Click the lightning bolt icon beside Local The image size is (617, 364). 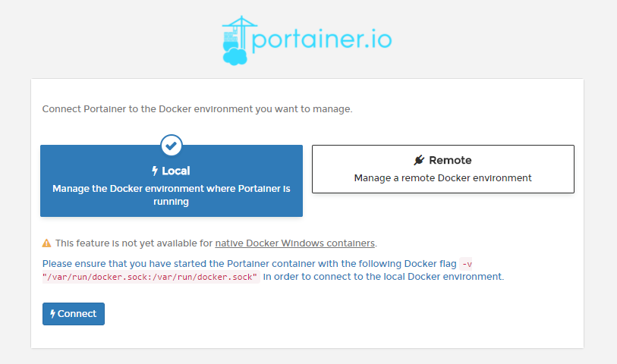coord(155,171)
